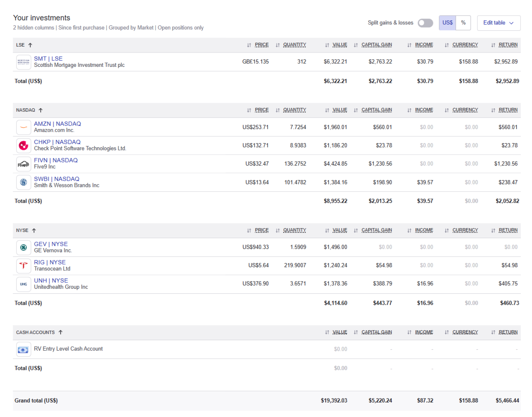The height and width of the screenshot is (417, 532).
Task: Sort NASDAQ table by Value header
Action: [336, 110]
